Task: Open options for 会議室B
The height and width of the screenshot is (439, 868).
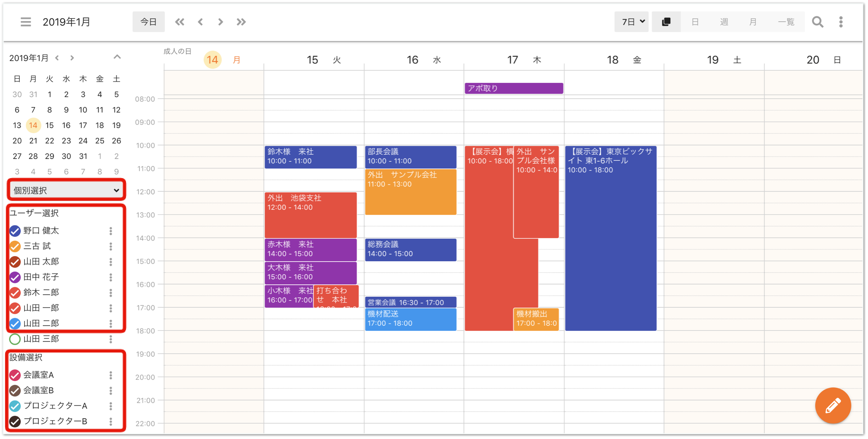Action: pos(111,391)
